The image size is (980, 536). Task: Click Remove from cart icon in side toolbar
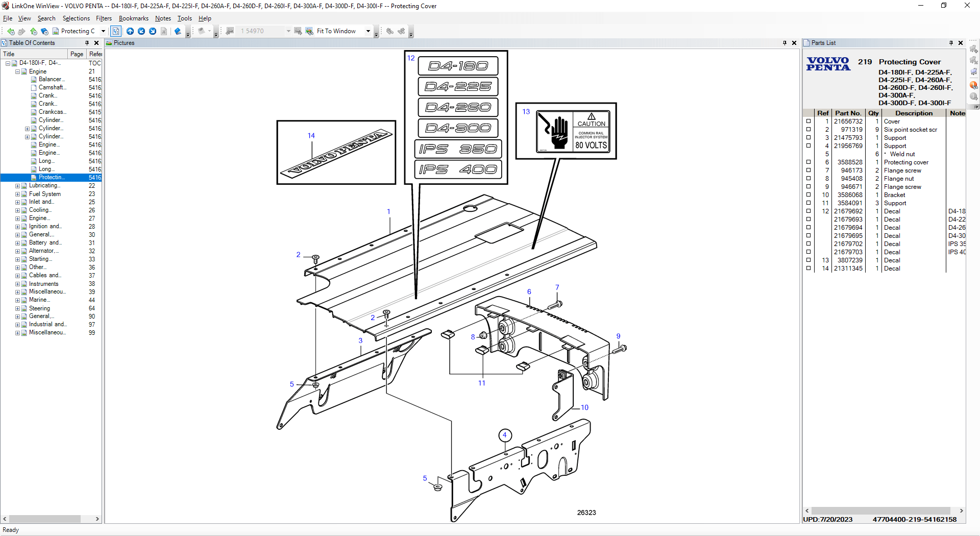tap(974, 60)
